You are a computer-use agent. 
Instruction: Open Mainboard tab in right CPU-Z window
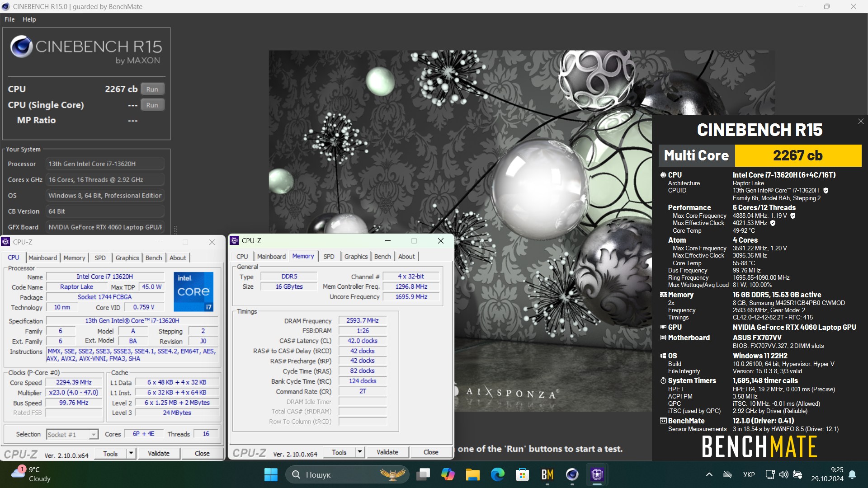[x=271, y=256]
